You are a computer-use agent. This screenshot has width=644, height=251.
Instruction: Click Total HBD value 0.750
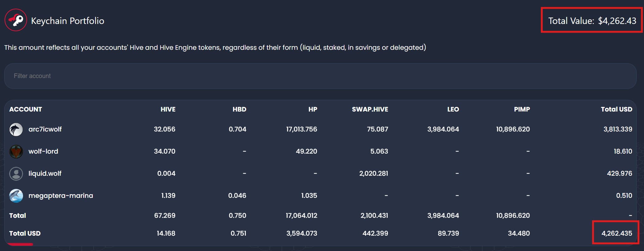tap(238, 216)
